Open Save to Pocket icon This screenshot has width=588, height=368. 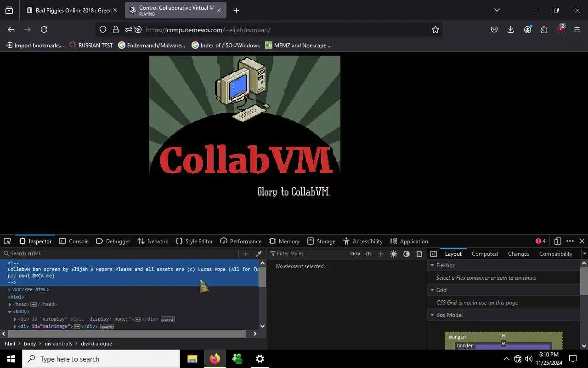tap(494, 29)
